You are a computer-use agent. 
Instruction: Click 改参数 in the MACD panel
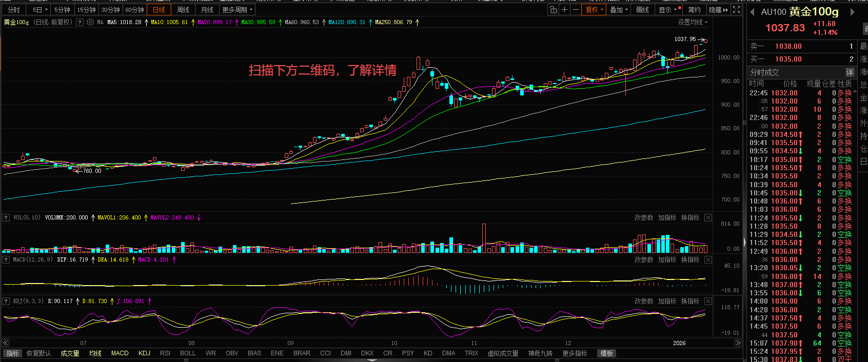pyautogui.click(x=644, y=260)
